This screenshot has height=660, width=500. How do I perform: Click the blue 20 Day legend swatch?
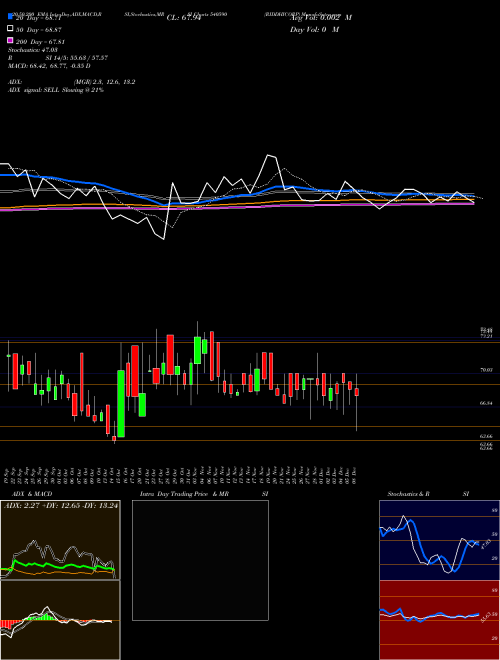coord(10,17)
